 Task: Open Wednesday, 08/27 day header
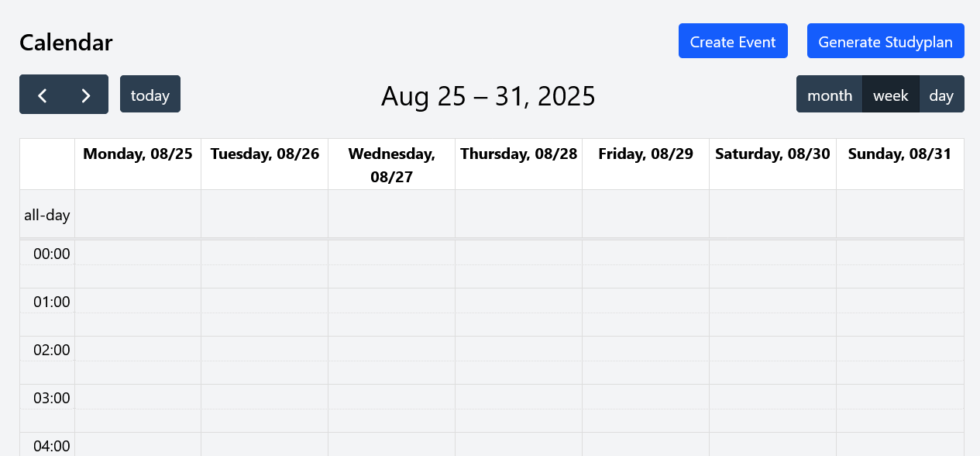392,164
